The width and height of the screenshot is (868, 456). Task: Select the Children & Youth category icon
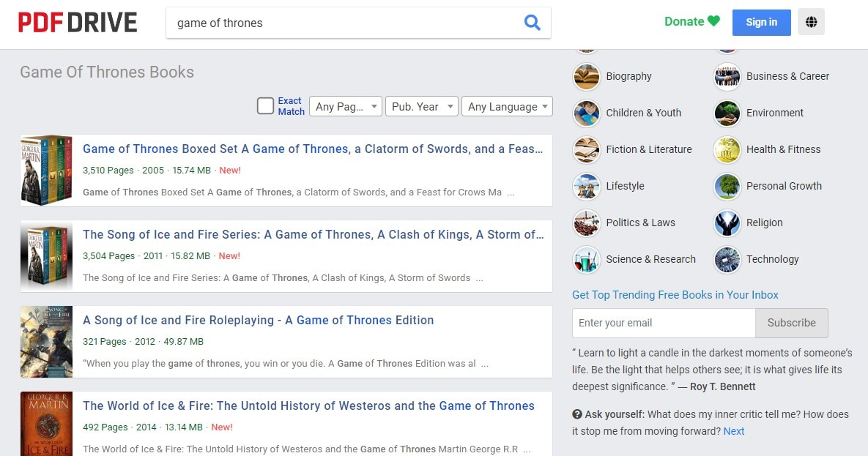coord(587,113)
